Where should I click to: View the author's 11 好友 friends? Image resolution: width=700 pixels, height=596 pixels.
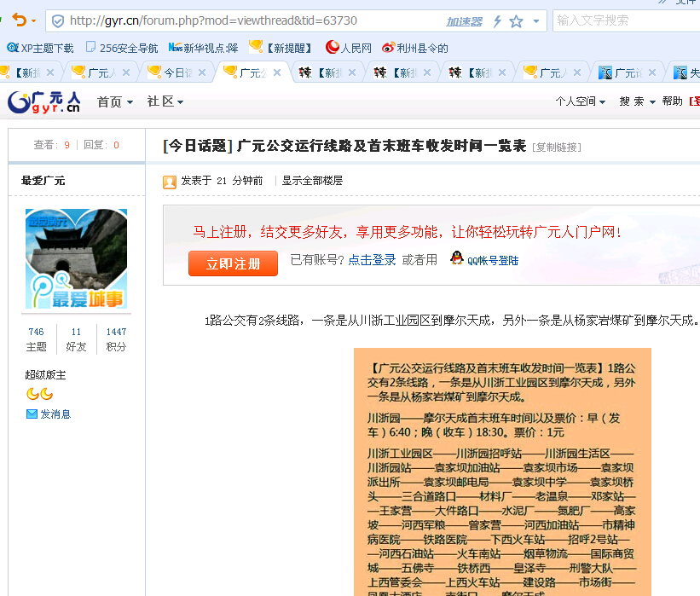tap(76, 339)
